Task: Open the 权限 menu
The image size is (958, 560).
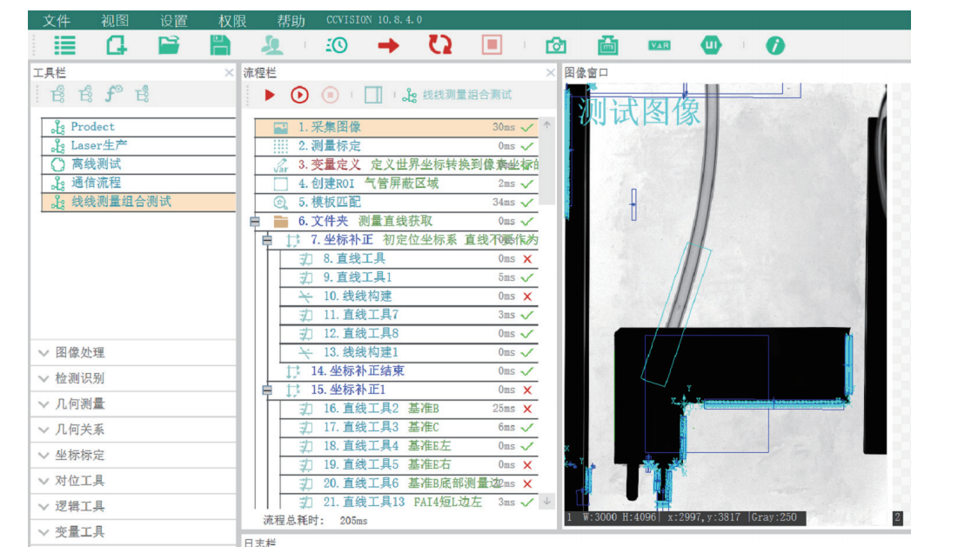Action: click(x=232, y=21)
